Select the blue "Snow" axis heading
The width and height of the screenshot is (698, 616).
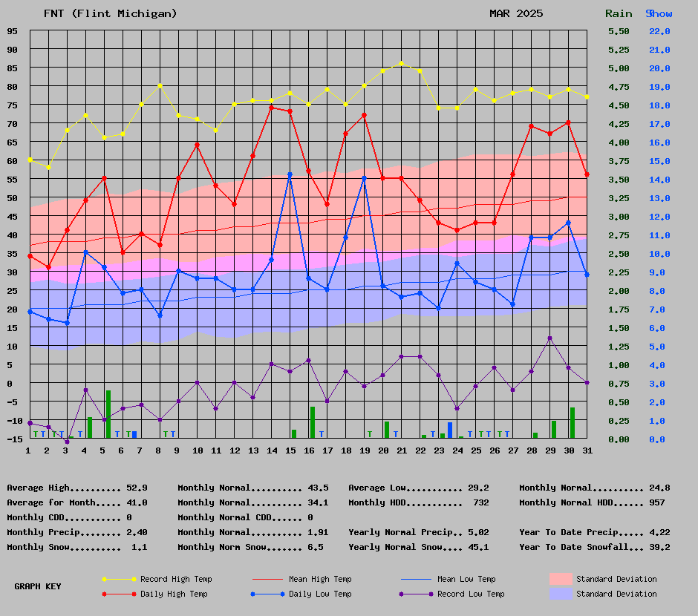click(659, 13)
